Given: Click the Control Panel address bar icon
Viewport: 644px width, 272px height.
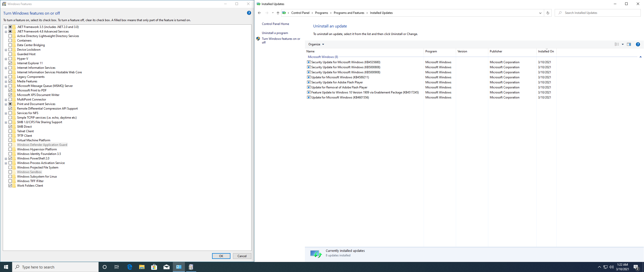Looking at the screenshot, I should [284, 13].
